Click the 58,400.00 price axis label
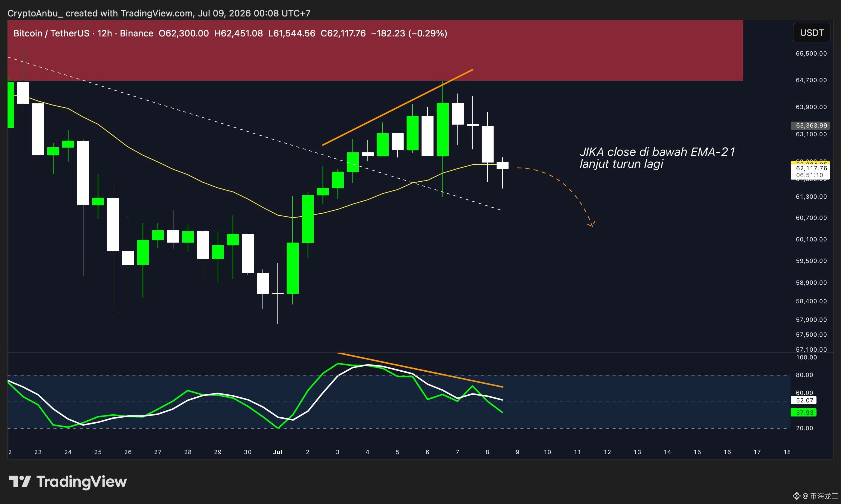The image size is (841, 504). 811,301
